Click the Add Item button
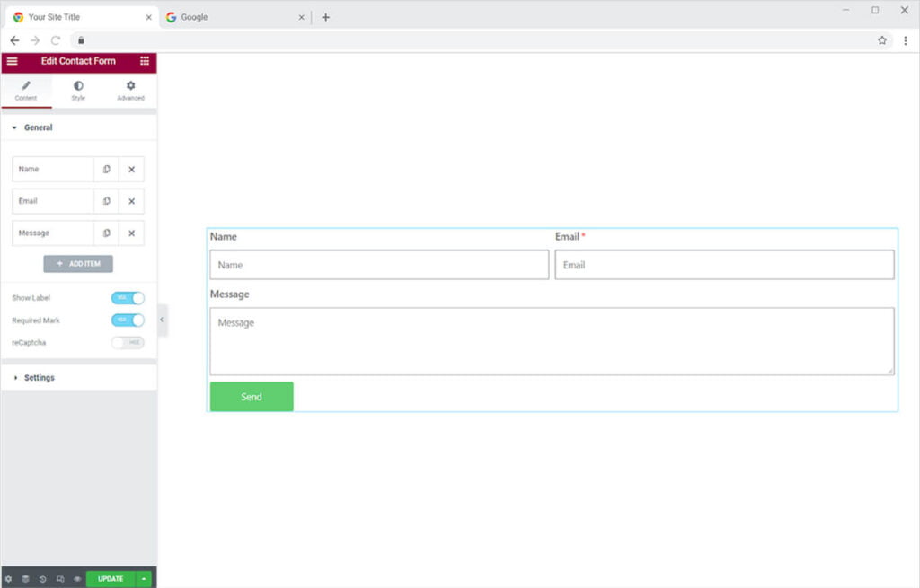 click(x=78, y=264)
